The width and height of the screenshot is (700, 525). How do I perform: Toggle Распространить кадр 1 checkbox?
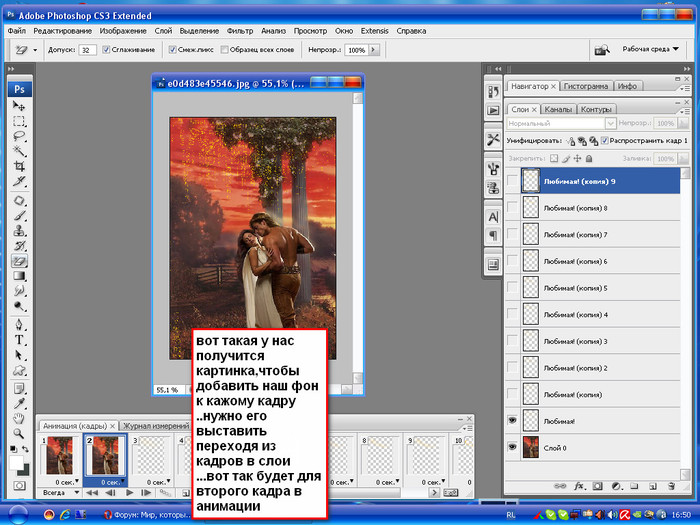click(604, 141)
